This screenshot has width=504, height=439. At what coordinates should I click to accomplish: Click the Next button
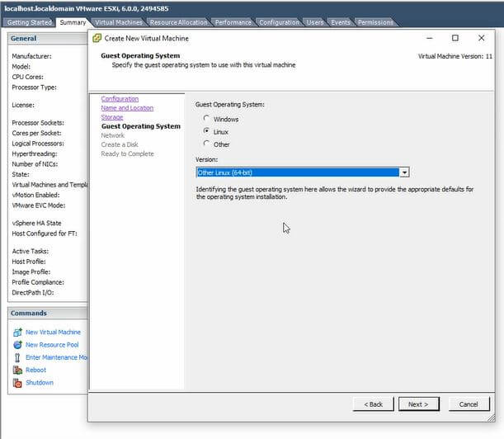(418, 404)
